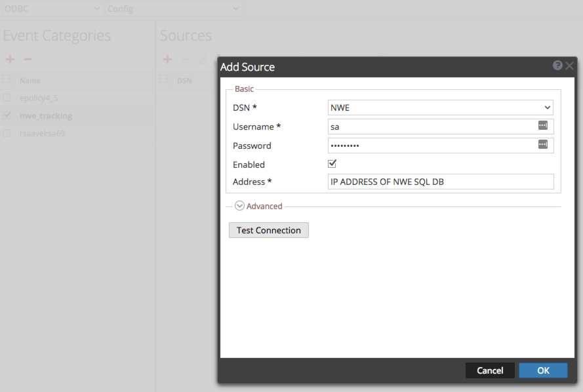583x392 pixels.
Task: Open the Config dropdown at top
Action: coord(173,9)
